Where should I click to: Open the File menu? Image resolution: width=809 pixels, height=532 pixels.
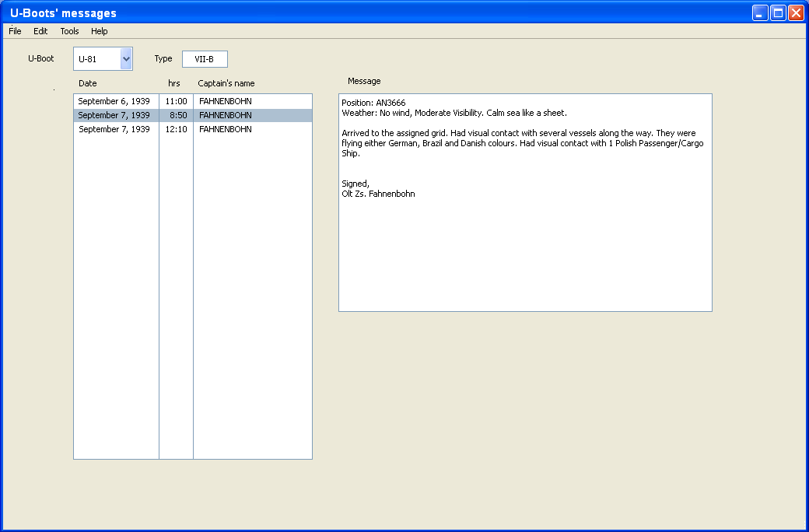15,31
